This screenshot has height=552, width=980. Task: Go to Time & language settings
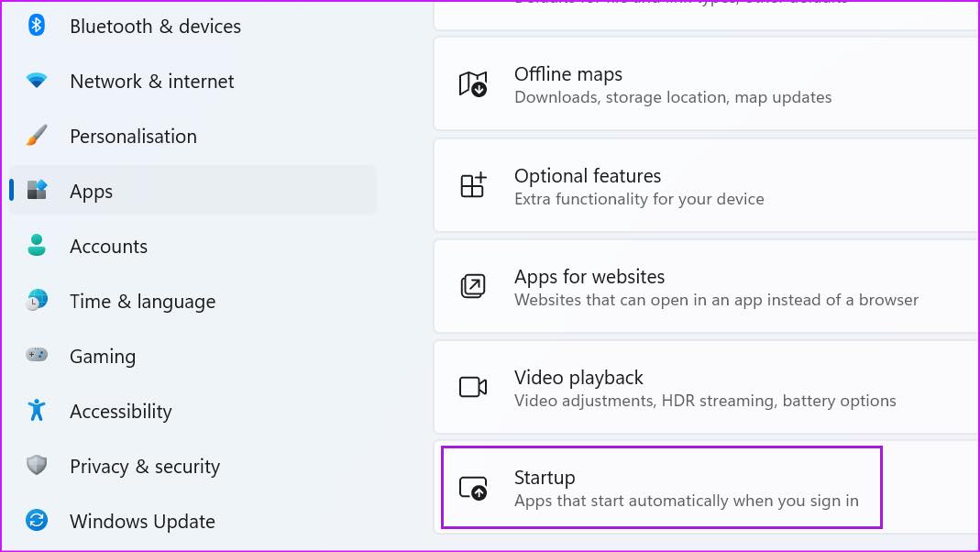click(x=142, y=301)
